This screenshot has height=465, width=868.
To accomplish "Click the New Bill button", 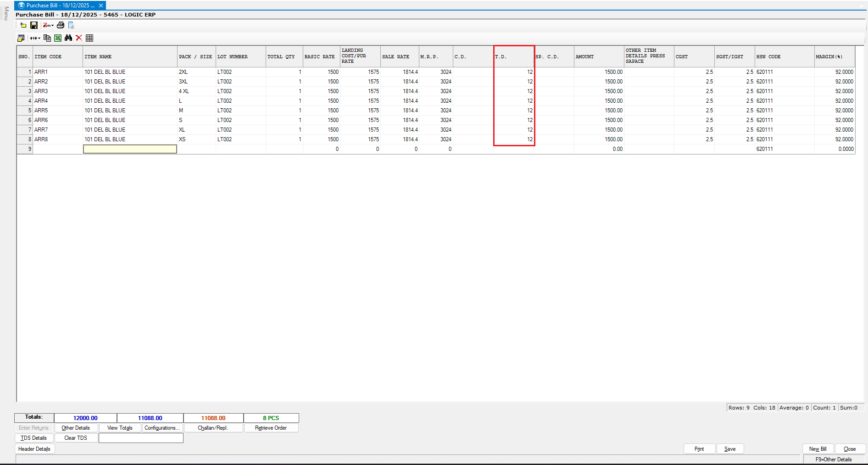I will [x=818, y=449].
